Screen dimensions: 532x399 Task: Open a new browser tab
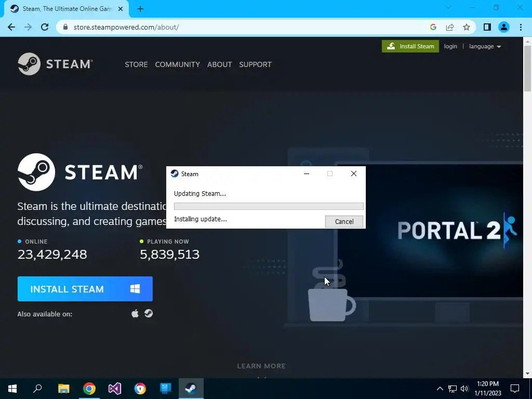tap(140, 9)
